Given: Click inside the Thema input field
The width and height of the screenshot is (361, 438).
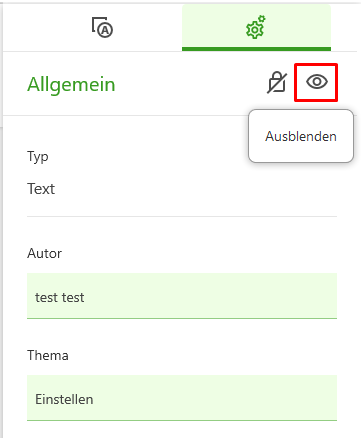Looking at the screenshot, I should (x=182, y=398).
